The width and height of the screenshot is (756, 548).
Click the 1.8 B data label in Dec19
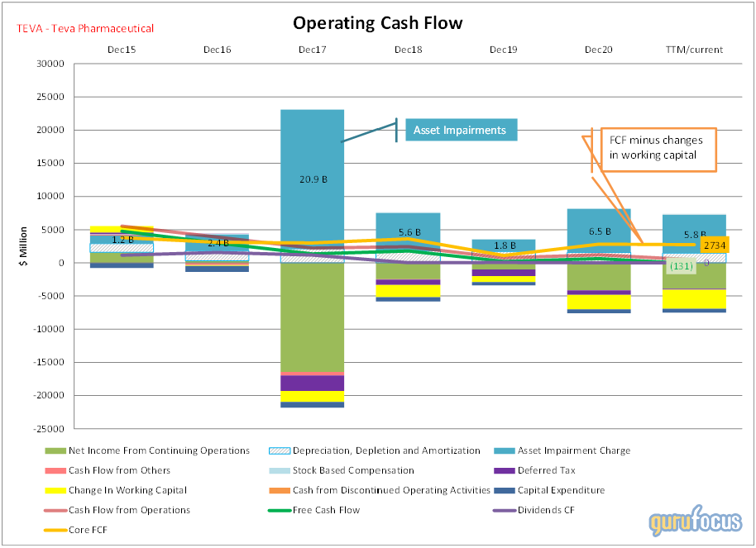pos(505,245)
